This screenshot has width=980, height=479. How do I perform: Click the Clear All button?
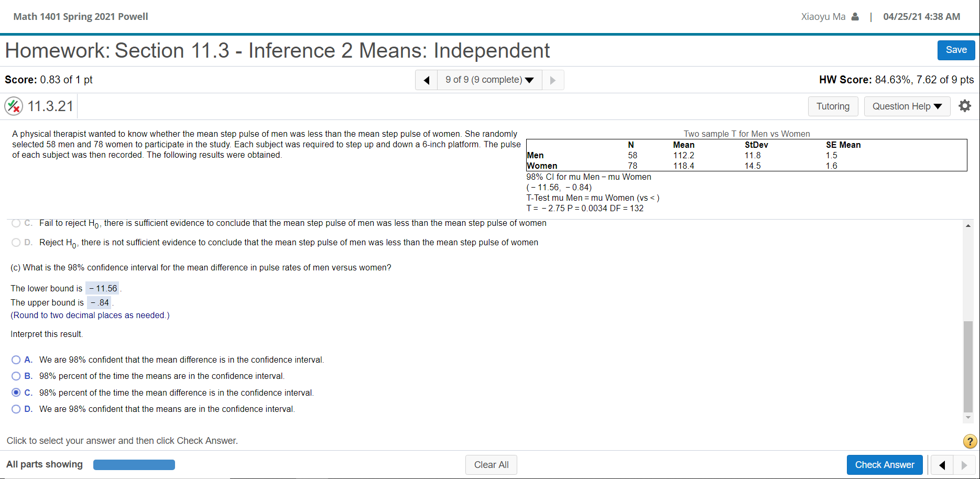(491, 465)
